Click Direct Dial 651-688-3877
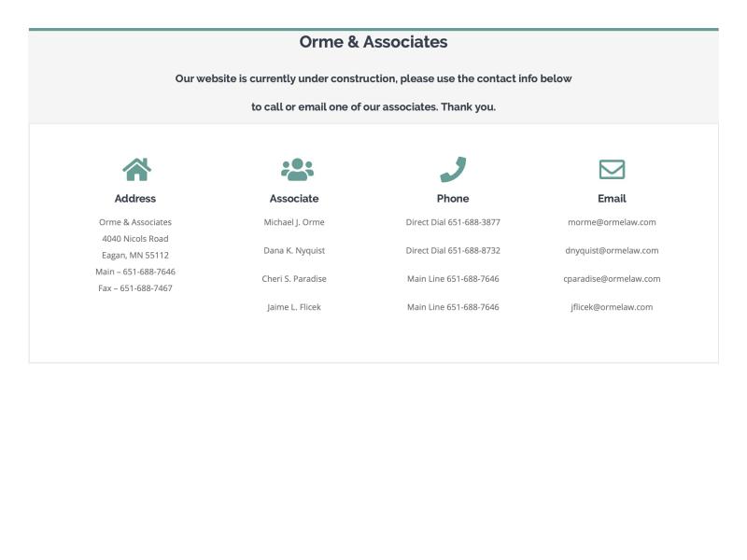This screenshot has height=560, width=747. click(x=453, y=222)
